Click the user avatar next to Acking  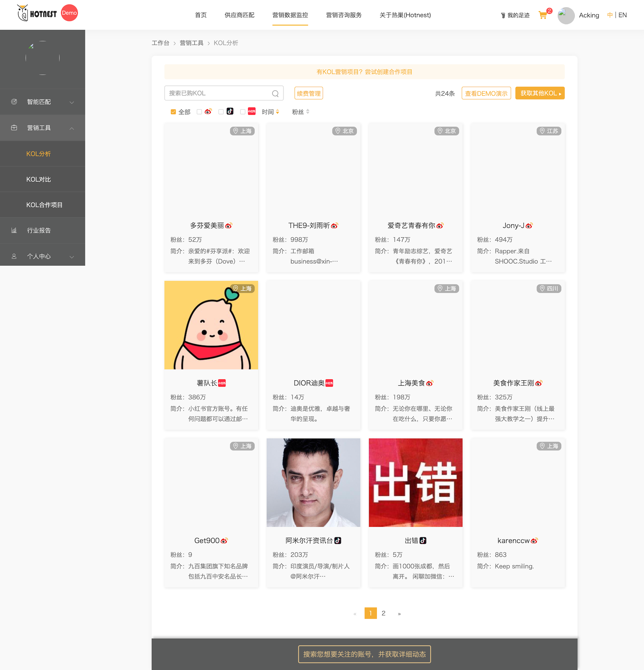click(x=566, y=15)
